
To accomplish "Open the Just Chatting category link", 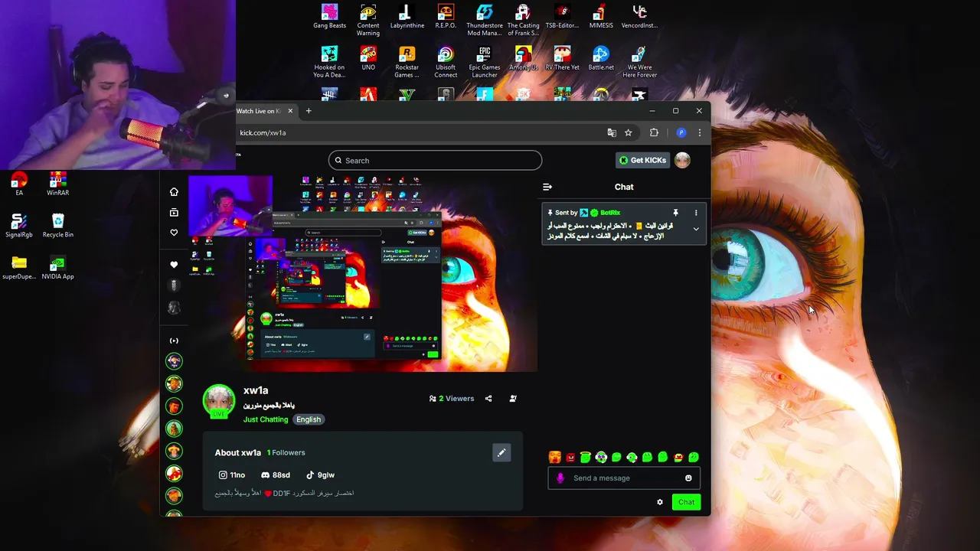I will pyautogui.click(x=266, y=419).
